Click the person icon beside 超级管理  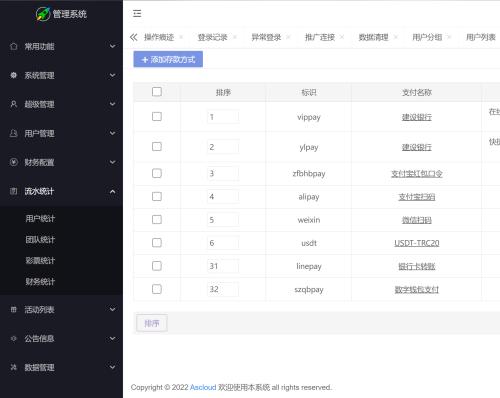point(14,104)
